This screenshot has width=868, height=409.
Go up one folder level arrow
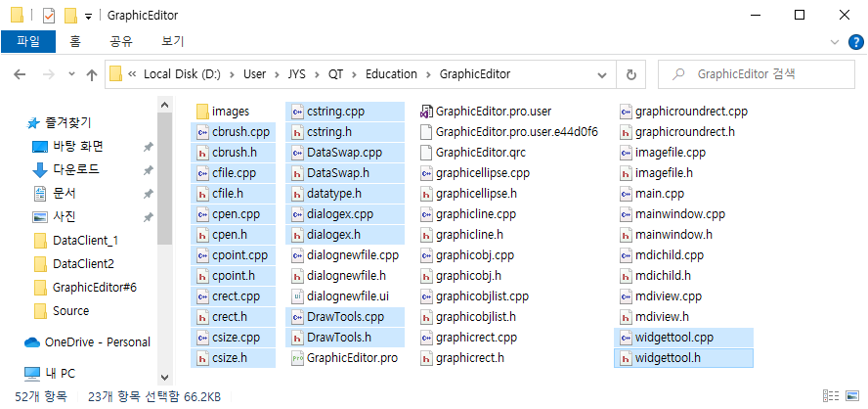click(x=92, y=74)
